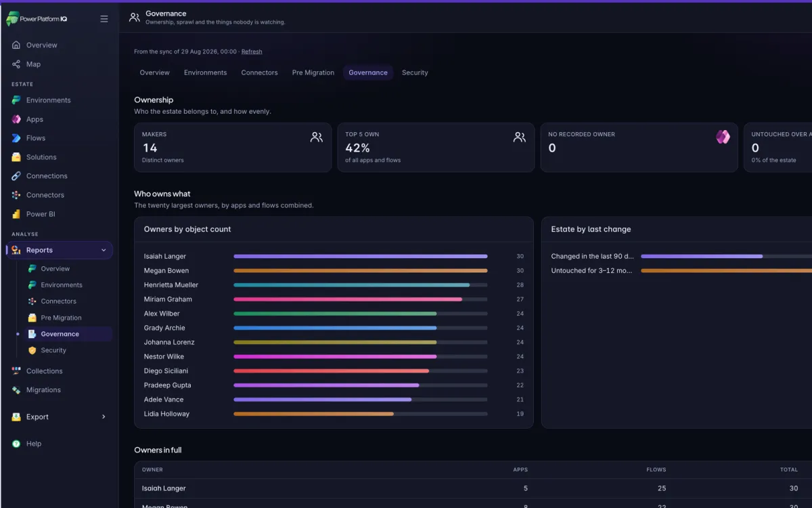Click the No Recorded Owner summary card
The image size is (812, 508).
[639, 148]
